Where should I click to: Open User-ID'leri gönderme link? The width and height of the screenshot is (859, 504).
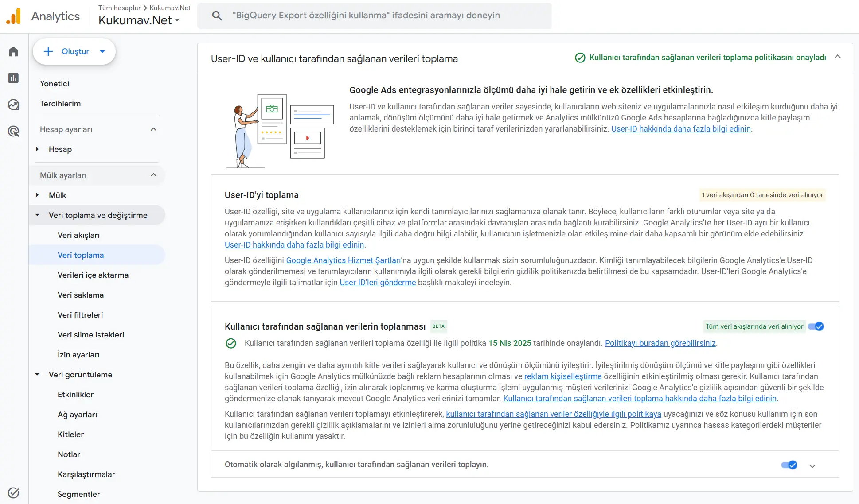[x=378, y=283]
